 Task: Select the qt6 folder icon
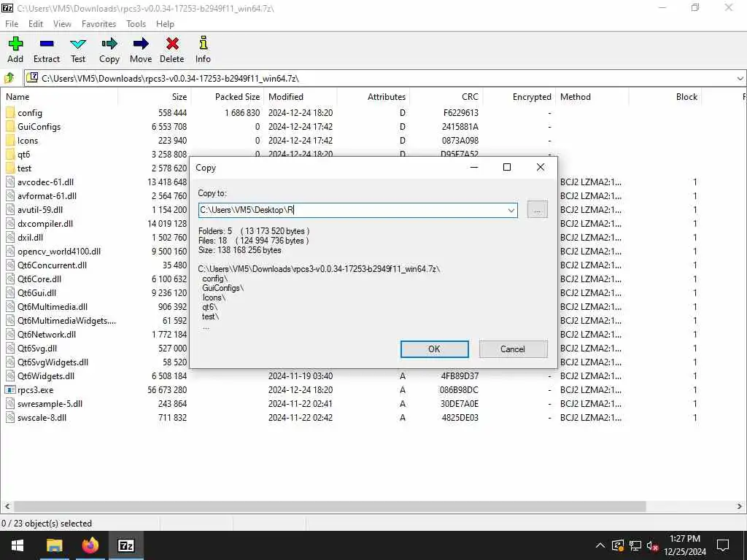point(10,155)
